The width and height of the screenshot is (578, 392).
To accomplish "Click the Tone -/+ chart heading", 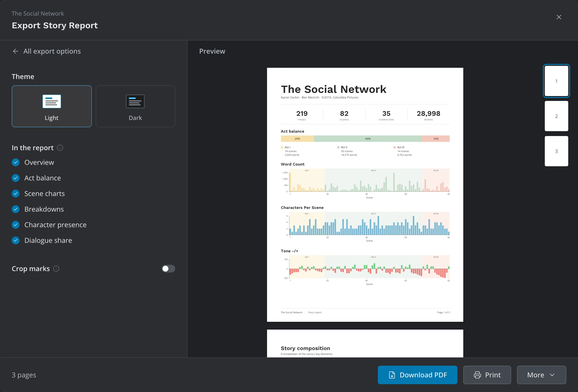I will click(x=289, y=251).
